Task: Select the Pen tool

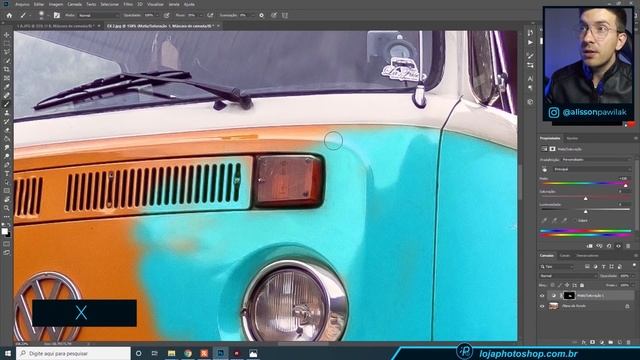Action: pyautogui.click(x=7, y=165)
